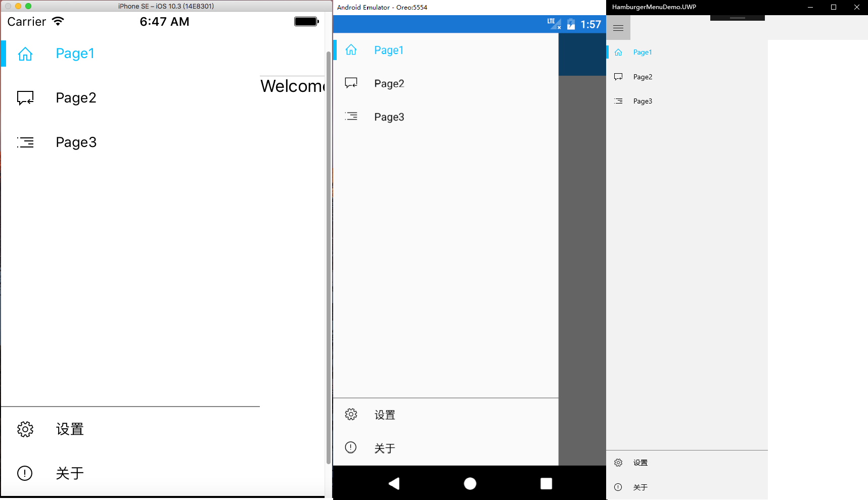Viewport: 868px width, 500px height.
Task: Click about info icon in UWP window
Action: click(618, 487)
